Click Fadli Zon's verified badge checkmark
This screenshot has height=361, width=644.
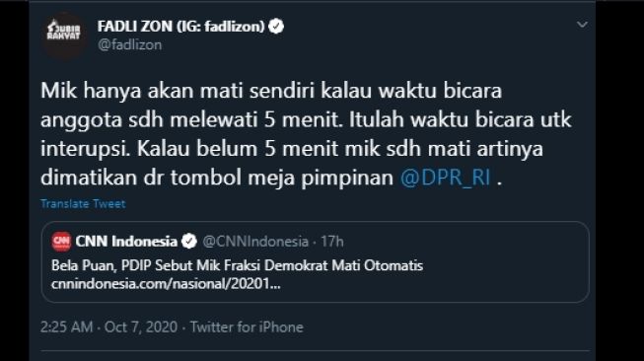(x=276, y=27)
